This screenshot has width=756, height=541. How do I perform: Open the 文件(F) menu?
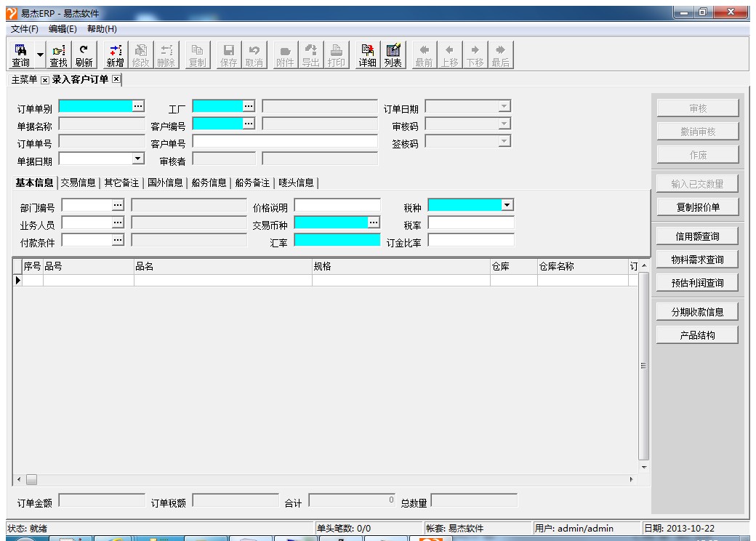(25, 29)
